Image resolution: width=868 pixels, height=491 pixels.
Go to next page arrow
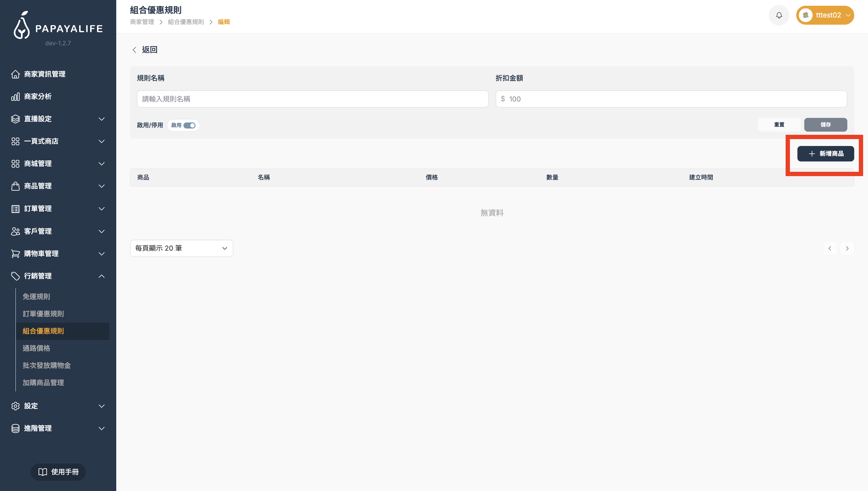(847, 248)
